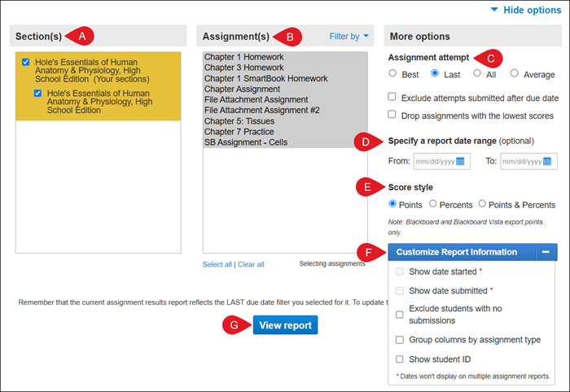Screen dimensions: 570x392
Task: Select Chapter 3 Homework in assignments list
Action: click(x=243, y=68)
